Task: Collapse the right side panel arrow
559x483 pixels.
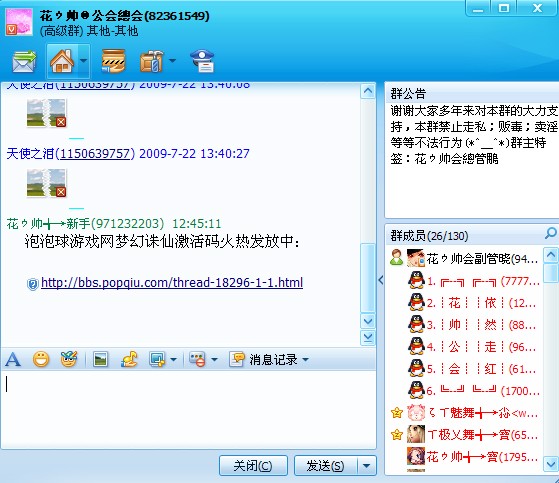Action: [x=381, y=280]
